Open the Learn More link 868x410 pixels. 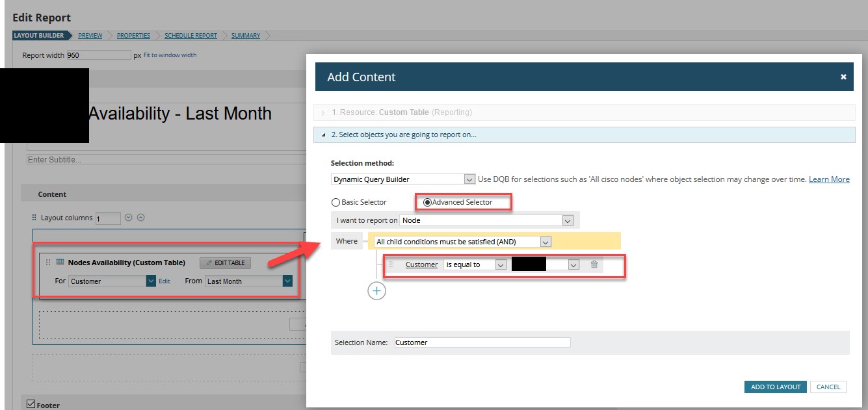point(829,179)
